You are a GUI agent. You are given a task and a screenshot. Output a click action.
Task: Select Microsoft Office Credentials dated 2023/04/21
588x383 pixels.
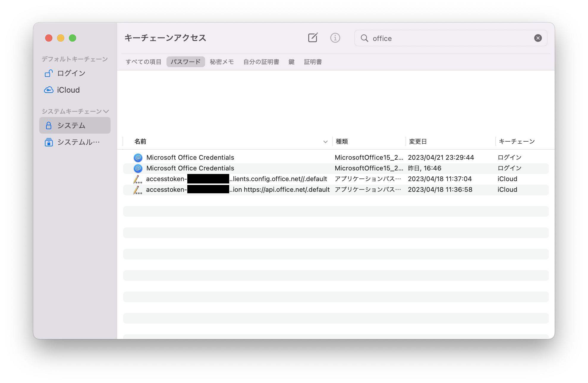tap(336, 157)
